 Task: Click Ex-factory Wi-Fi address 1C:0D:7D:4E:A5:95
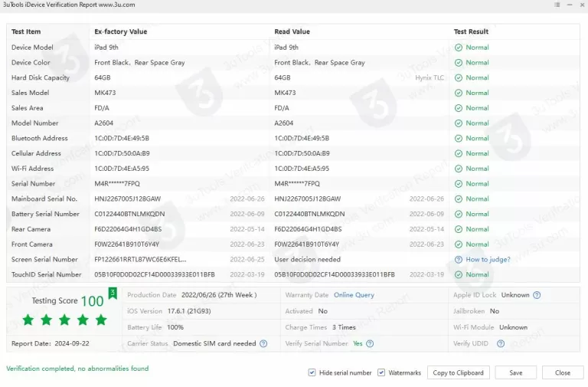[x=122, y=169]
